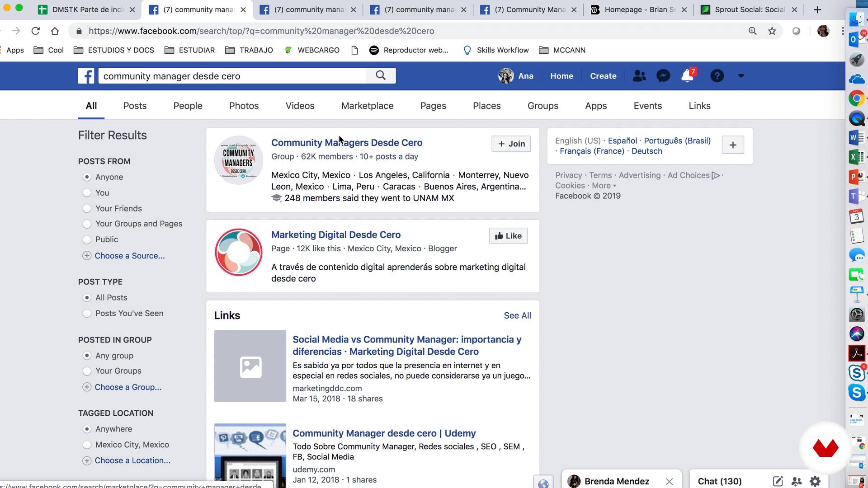Click the plus button to add a language
This screenshot has height=488, width=868.
(733, 145)
